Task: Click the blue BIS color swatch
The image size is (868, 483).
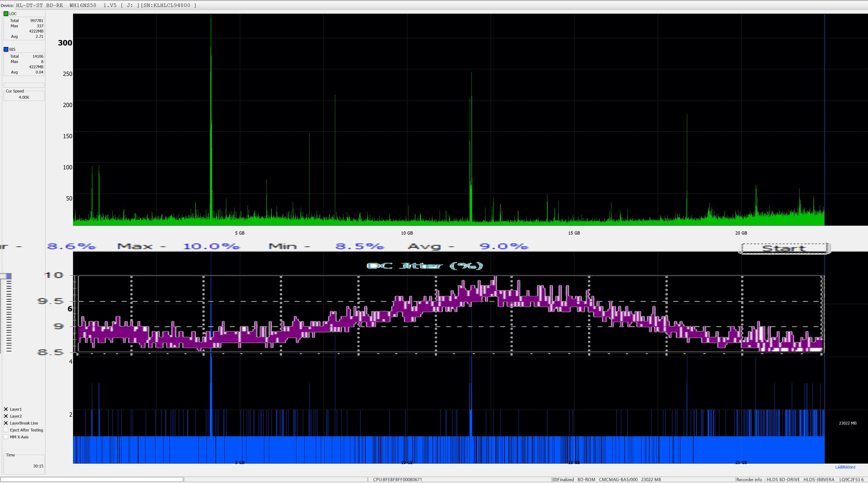Action: (x=6, y=50)
